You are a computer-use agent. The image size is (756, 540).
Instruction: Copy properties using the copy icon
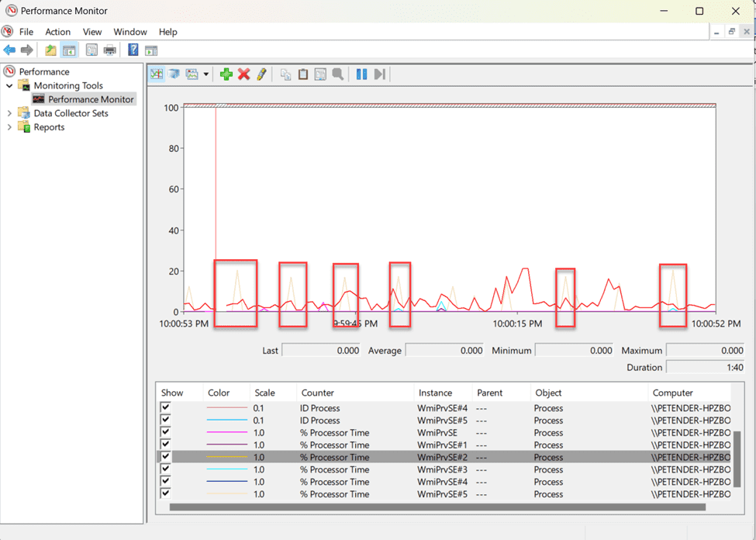click(285, 74)
